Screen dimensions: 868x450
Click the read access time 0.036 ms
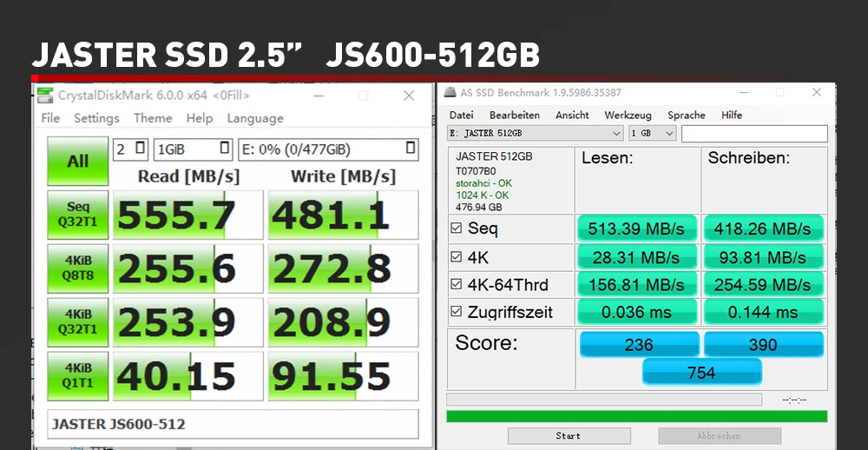pyautogui.click(x=636, y=312)
